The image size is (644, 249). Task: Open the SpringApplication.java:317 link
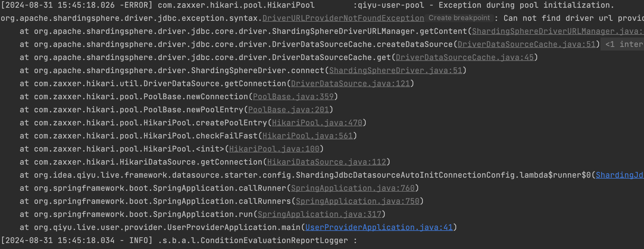pos(319,214)
